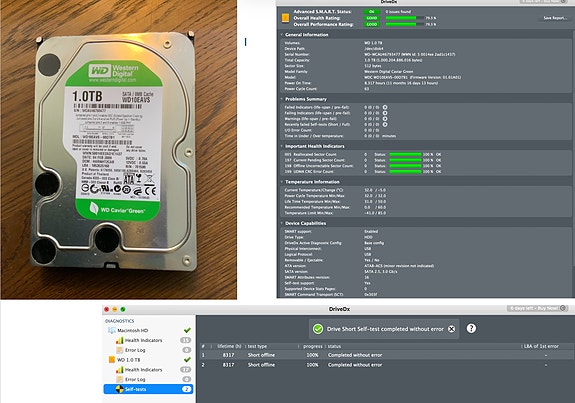Click the orange WD 1.0 TB drive icon in sidebar
575x403 pixels.
pos(111,360)
